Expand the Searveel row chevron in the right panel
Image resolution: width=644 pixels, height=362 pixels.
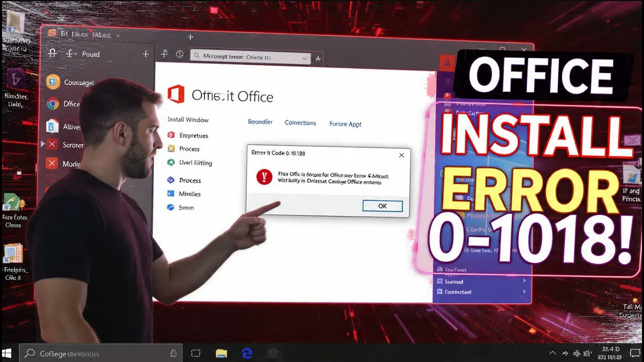point(524,281)
